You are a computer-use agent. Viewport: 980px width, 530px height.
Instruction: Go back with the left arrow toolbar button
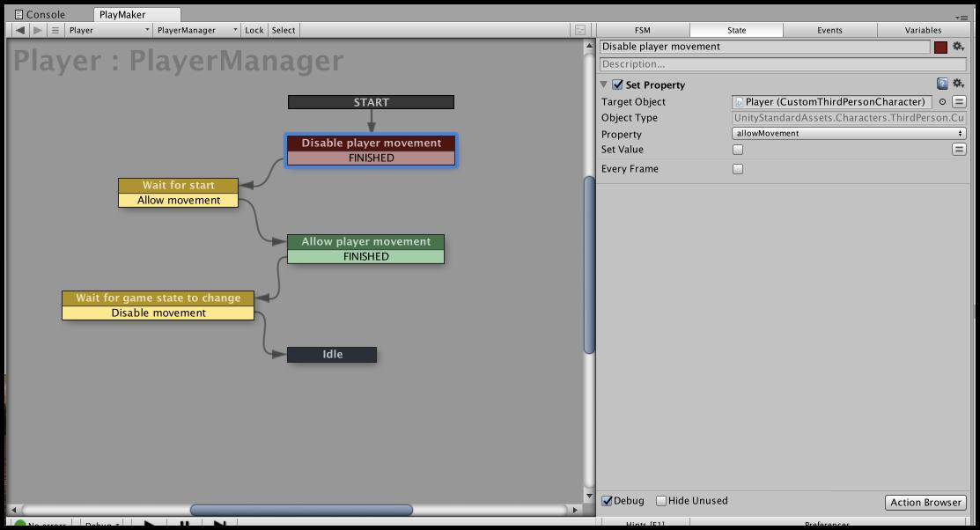click(x=20, y=30)
